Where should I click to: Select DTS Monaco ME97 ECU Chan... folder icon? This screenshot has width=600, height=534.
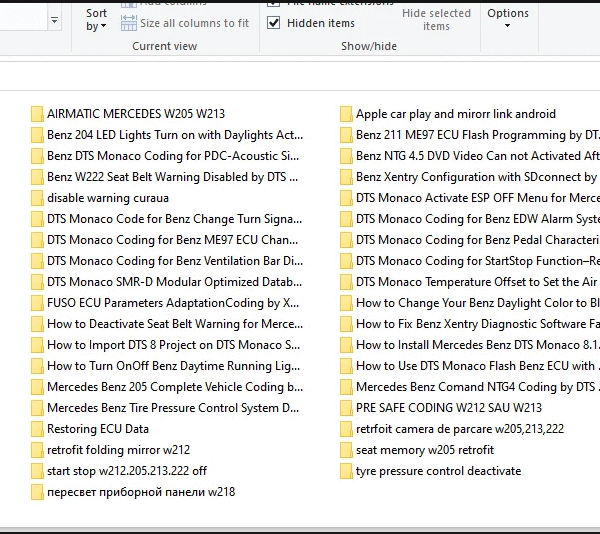tap(37, 240)
